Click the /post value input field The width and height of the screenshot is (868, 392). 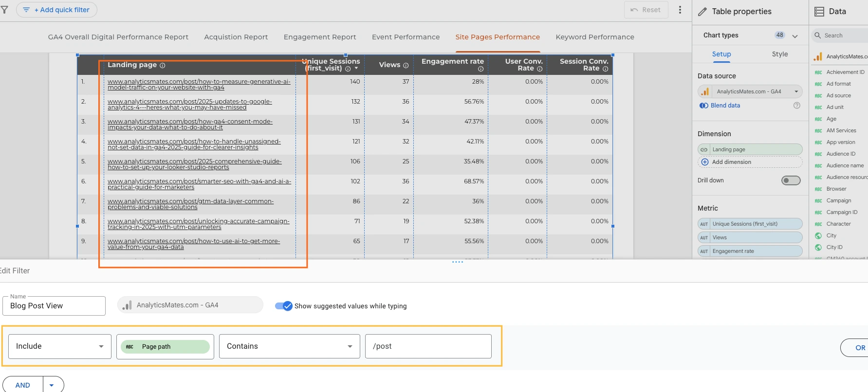point(428,346)
